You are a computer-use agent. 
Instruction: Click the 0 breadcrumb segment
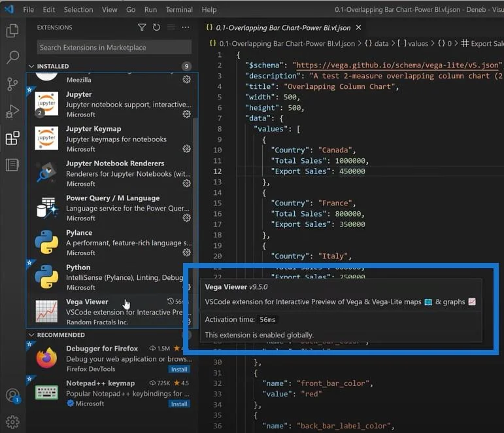coord(445,43)
